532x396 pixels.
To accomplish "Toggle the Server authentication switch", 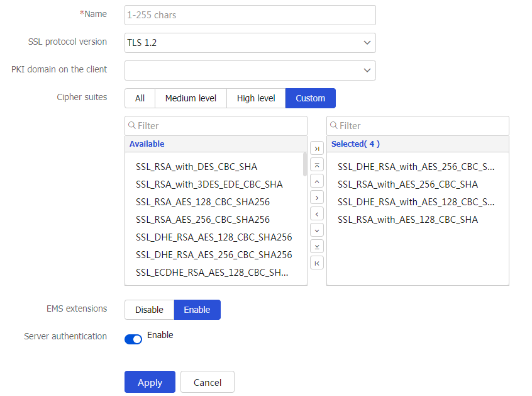I will (133, 339).
